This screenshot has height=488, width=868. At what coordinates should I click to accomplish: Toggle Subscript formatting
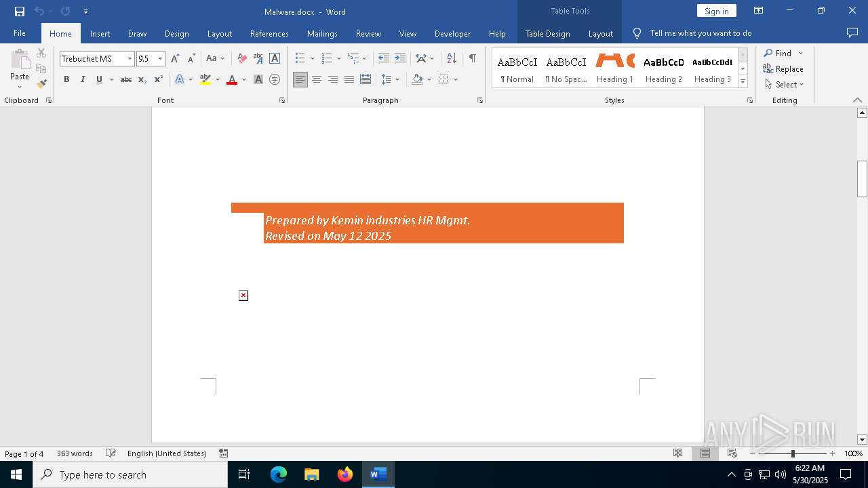click(142, 79)
